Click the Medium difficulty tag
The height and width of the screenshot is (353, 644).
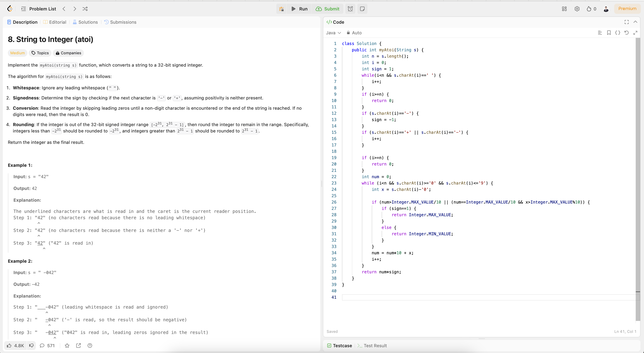[18, 53]
